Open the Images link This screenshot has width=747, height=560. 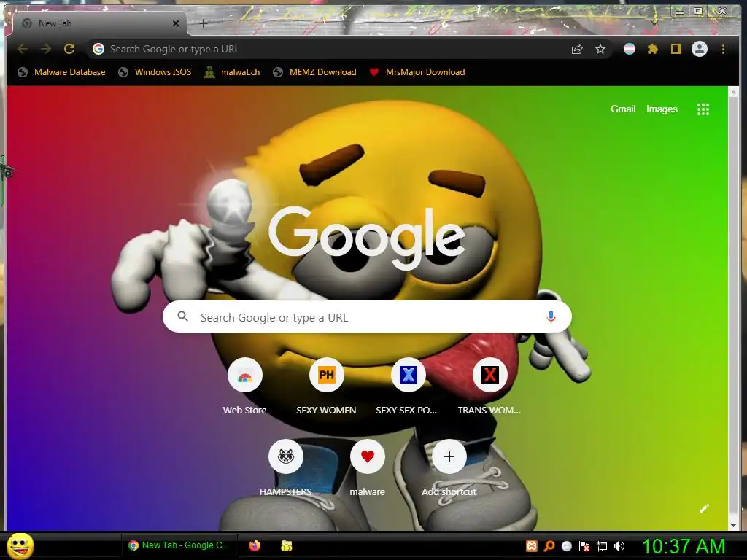pos(662,109)
